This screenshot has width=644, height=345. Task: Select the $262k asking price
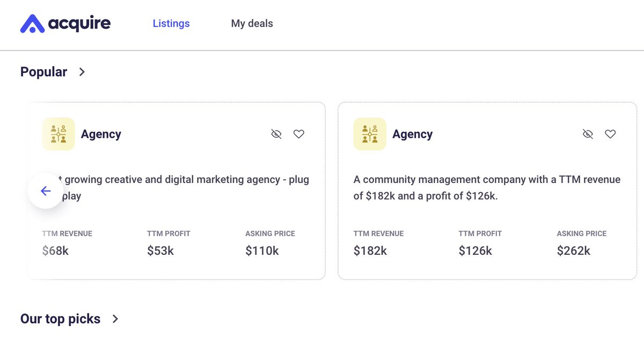(x=573, y=251)
